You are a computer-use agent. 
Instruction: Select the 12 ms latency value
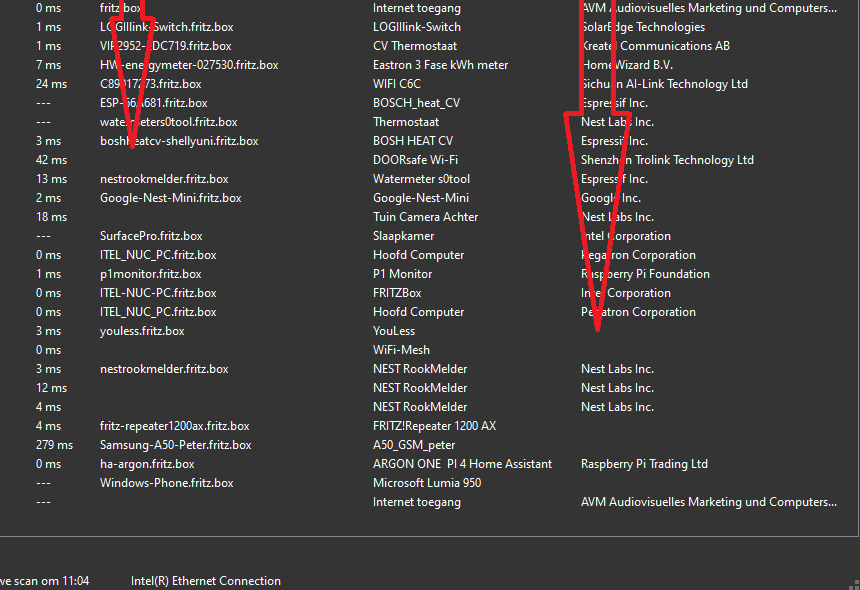click(52, 388)
